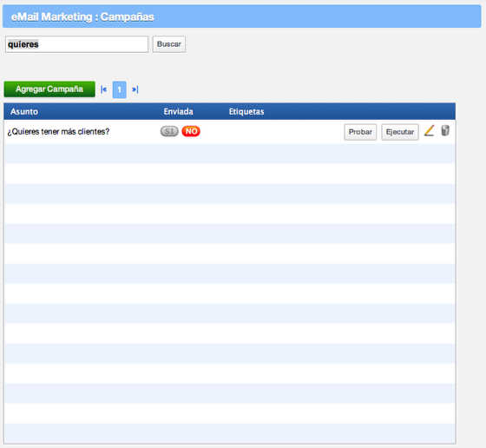Select page 1 in the pagination
Screen dimensions: 486x448
pos(120,90)
